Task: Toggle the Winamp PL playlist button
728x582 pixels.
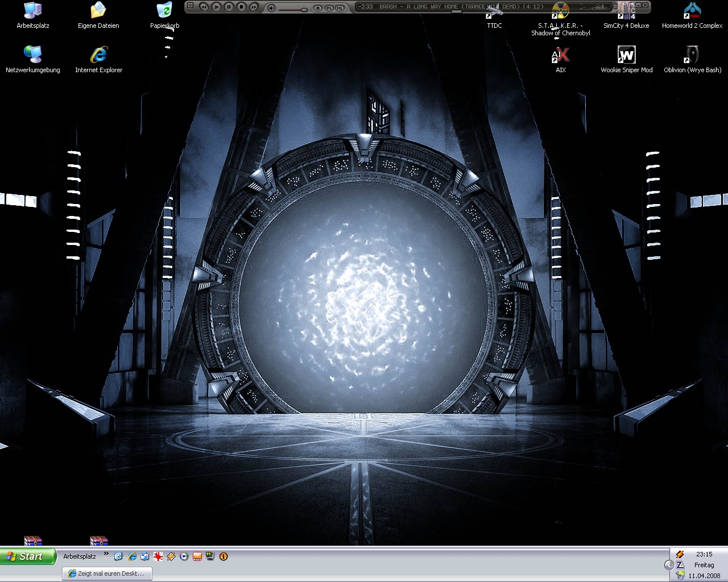Action: [329, 8]
